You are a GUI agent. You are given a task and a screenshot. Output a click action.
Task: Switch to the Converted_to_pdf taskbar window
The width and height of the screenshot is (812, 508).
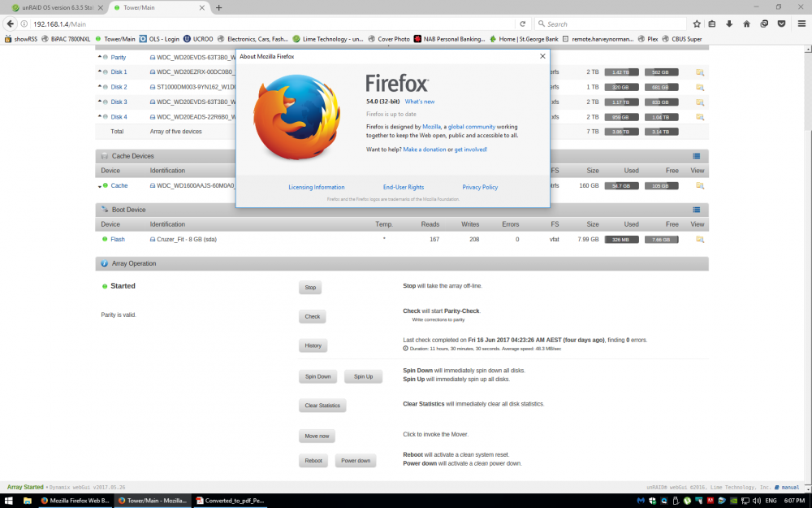pos(231,501)
